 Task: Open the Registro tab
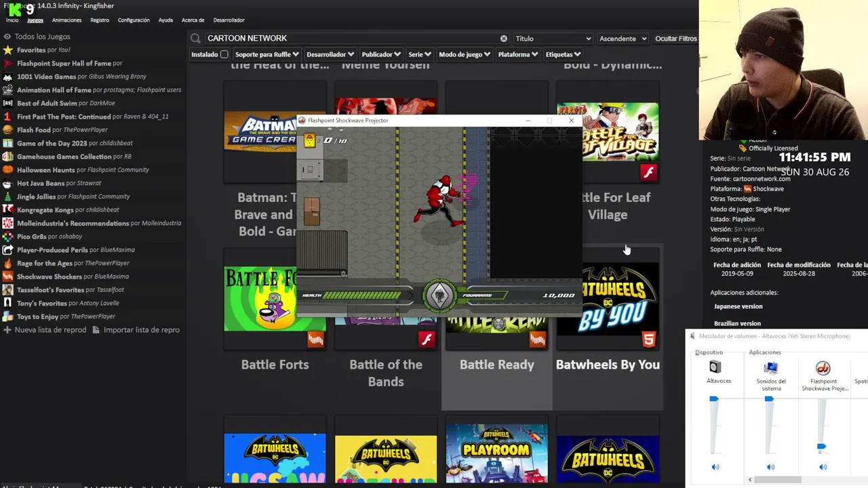[x=100, y=20]
